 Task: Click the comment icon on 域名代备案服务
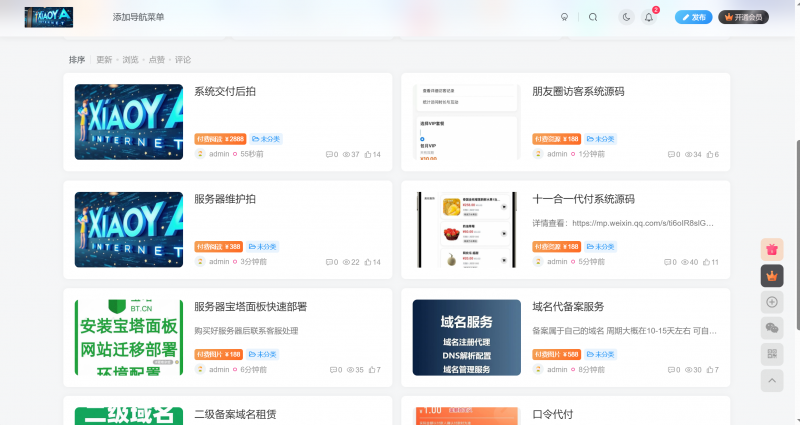point(671,369)
